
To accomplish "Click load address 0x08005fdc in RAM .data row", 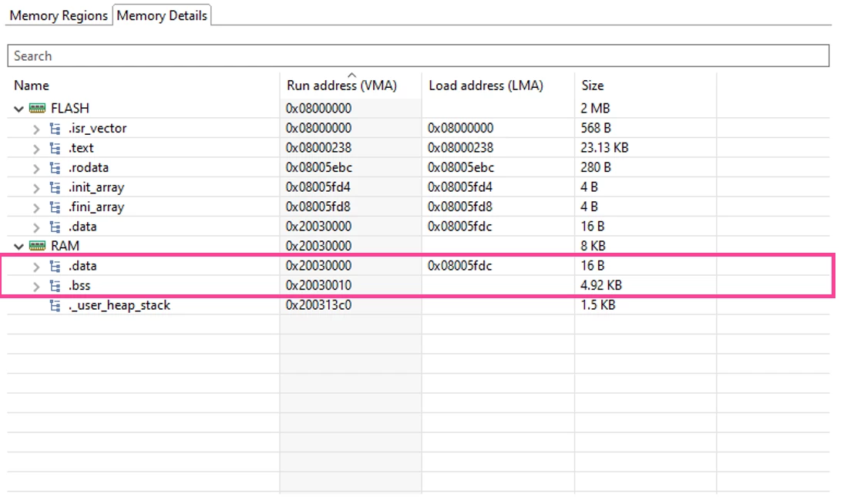I will 460,266.
